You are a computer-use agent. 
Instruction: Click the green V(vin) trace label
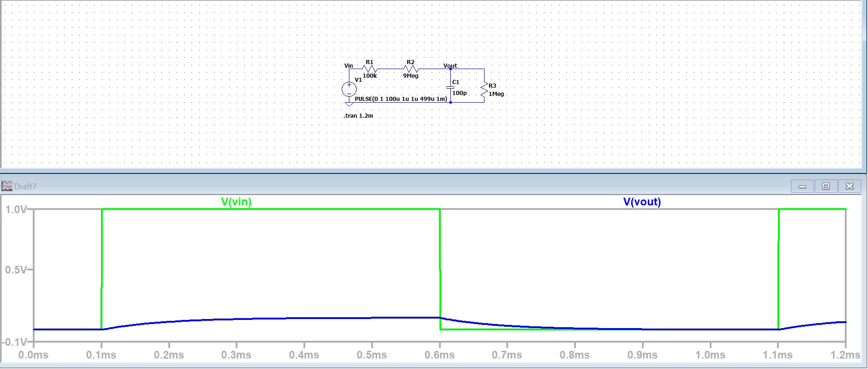236,202
